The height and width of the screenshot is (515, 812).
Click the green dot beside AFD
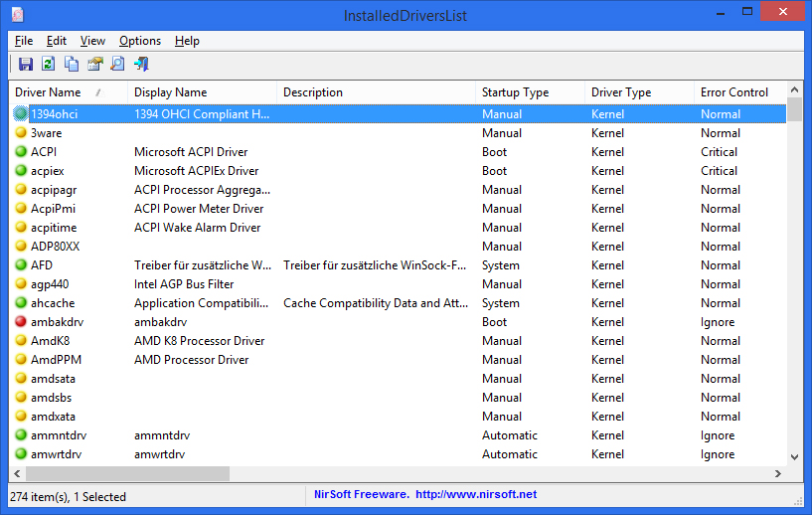pos(21,264)
